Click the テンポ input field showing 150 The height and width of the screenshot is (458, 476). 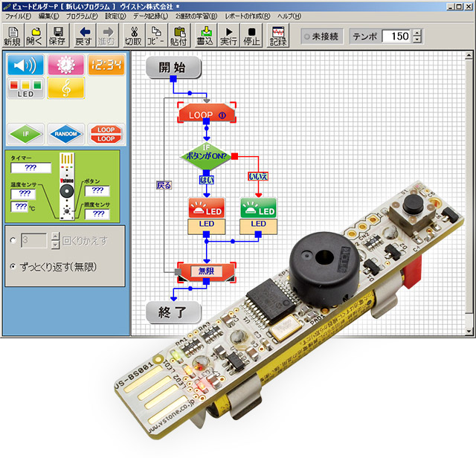click(x=396, y=36)
